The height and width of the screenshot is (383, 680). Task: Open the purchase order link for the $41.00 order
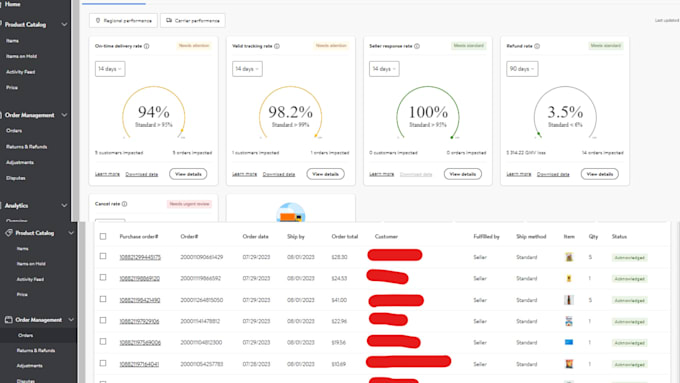pos(140,300)
